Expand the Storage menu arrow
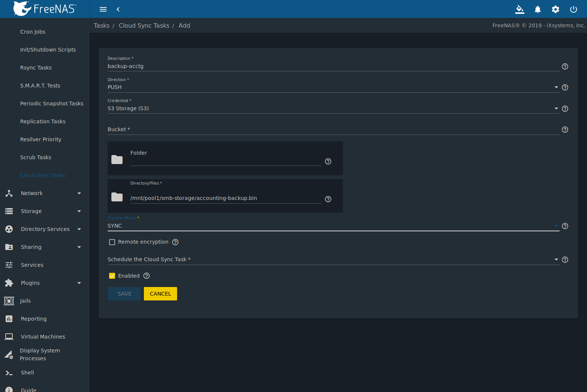Screen dimensions: 587x392 pos(79,211)
